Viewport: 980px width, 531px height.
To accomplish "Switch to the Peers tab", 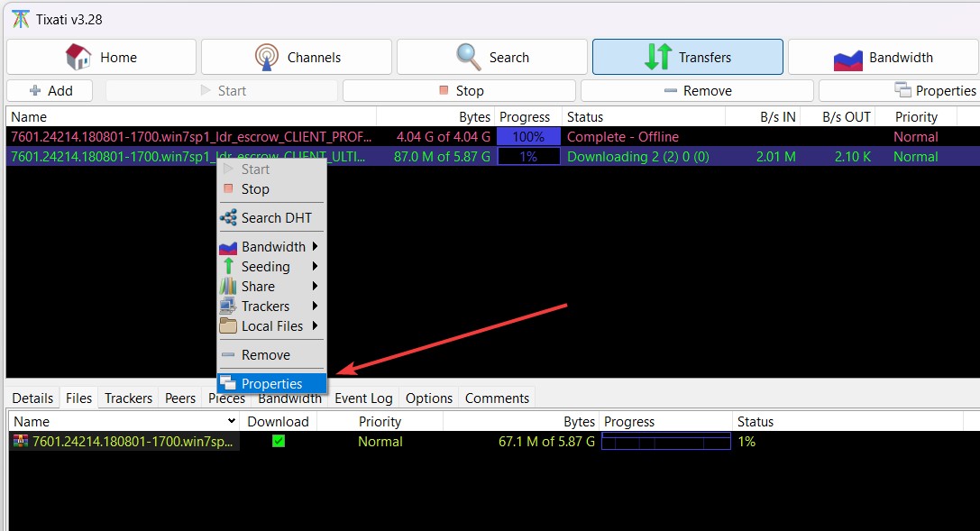I will point(179,398).
